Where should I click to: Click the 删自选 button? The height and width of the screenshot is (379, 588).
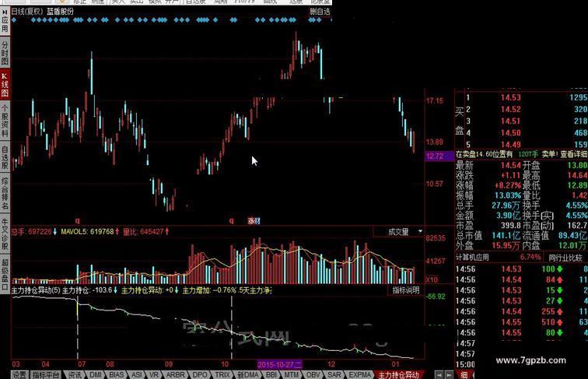point(320,12)
